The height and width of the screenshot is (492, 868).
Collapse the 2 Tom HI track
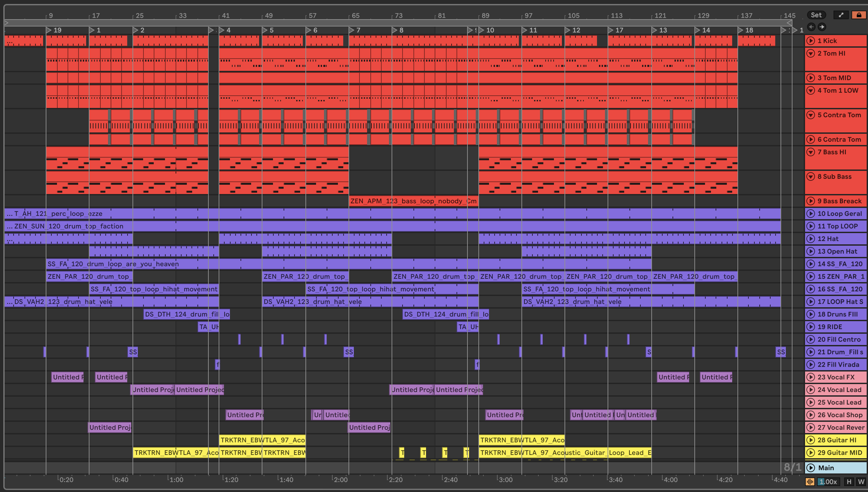tap(811, 53)
